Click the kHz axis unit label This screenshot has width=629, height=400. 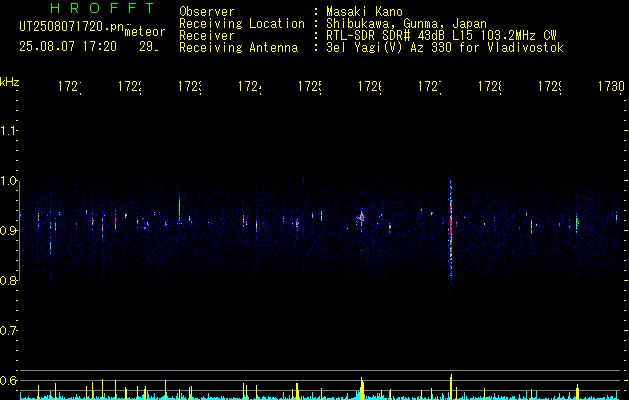(x=9, y=82)
